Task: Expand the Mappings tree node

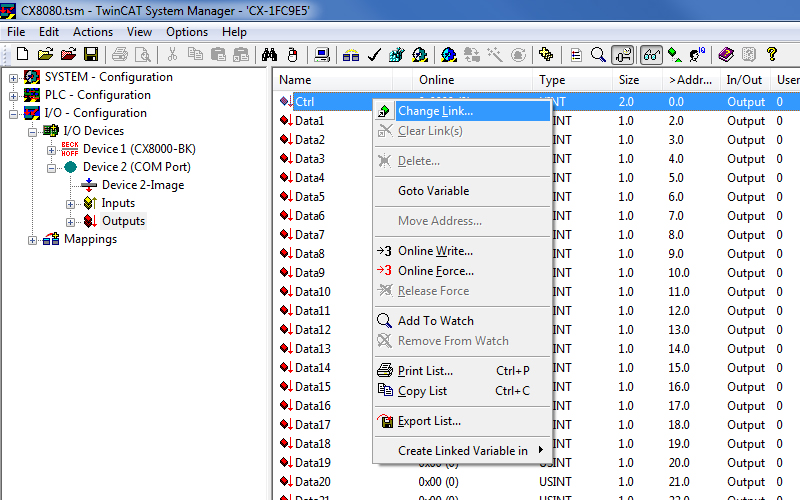Action: 32,240
